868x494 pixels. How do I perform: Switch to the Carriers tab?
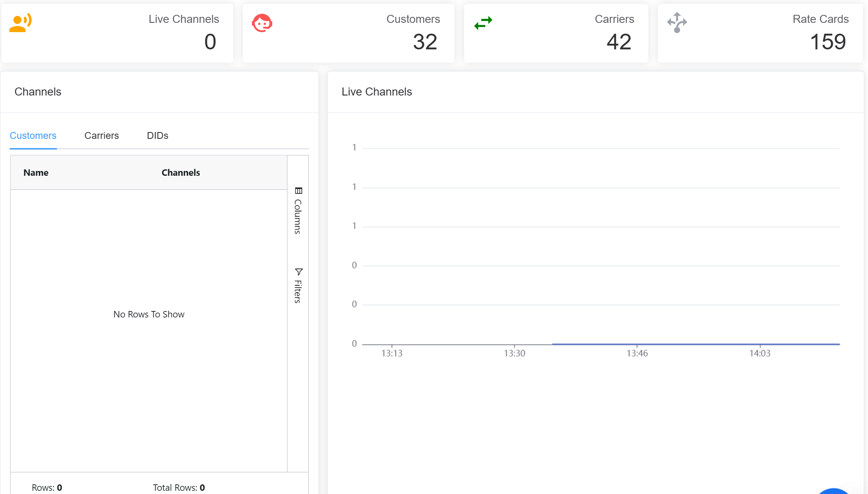point(101,136)
